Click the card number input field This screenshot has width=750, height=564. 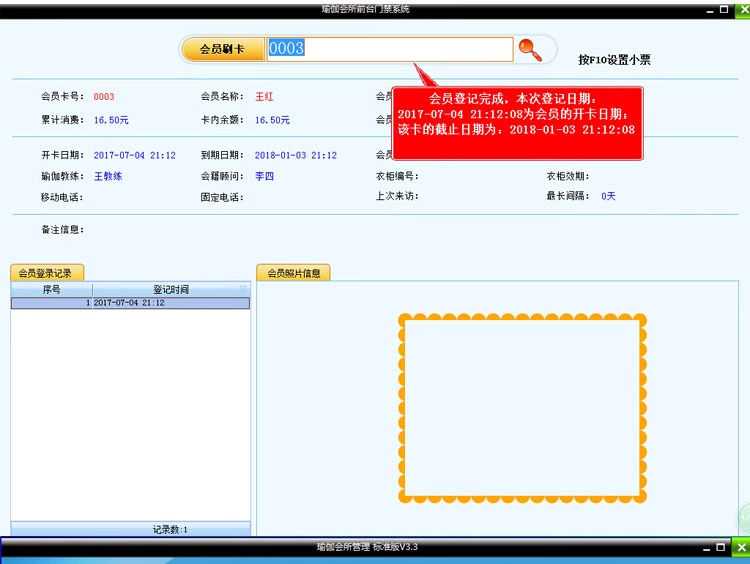[389, 49]
